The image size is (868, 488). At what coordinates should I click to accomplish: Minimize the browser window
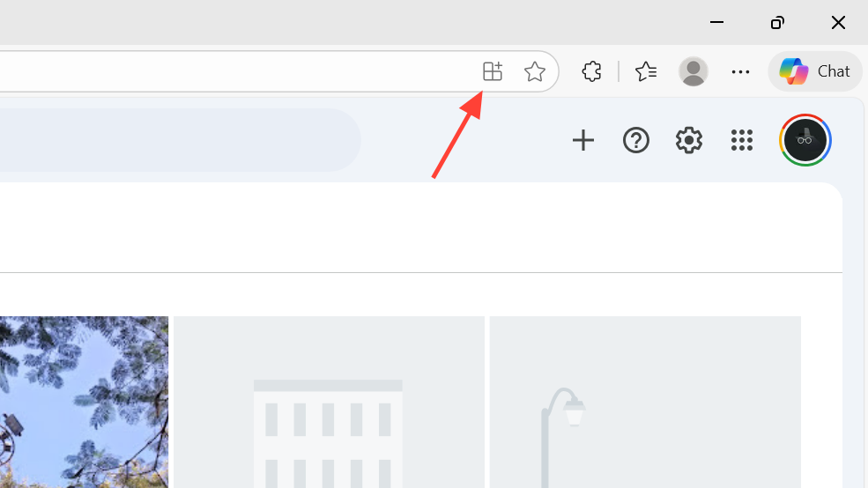(x=716, y=22)
